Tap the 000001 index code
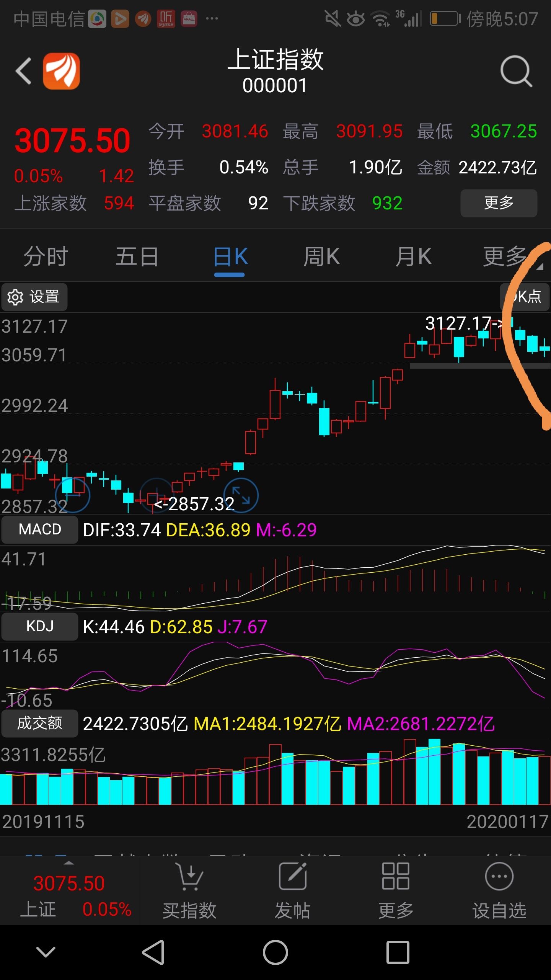 (275, 85)
